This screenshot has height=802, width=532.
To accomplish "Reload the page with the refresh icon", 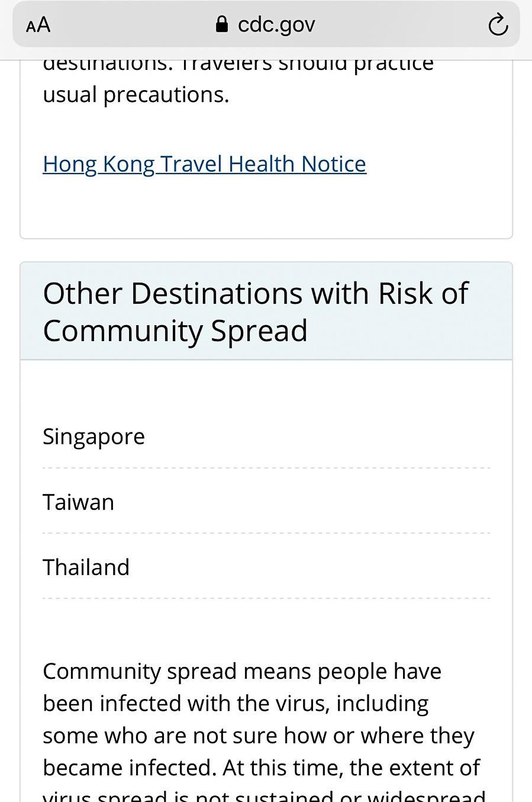I will click(498, 25).
